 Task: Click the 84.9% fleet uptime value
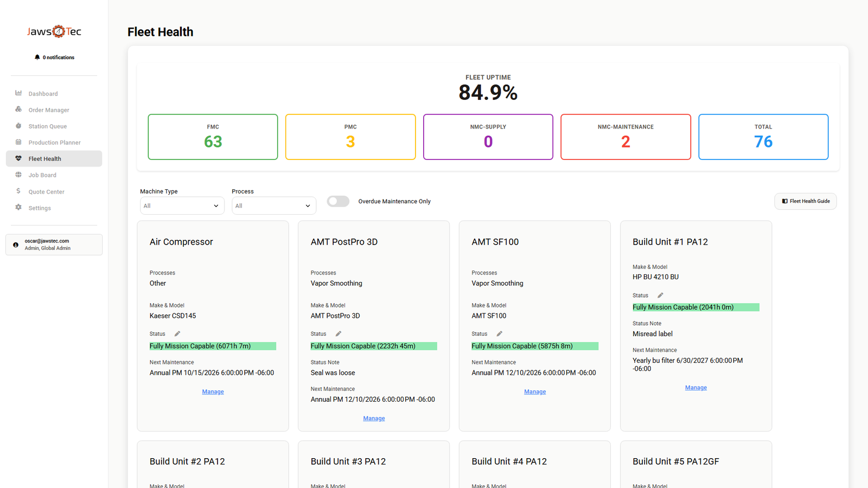(x=488, y=93)
